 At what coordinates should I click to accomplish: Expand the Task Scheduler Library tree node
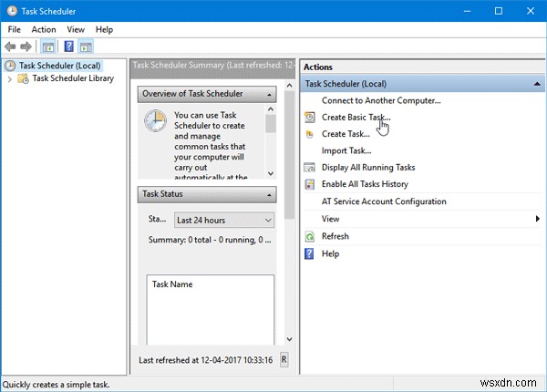point(10,79)
